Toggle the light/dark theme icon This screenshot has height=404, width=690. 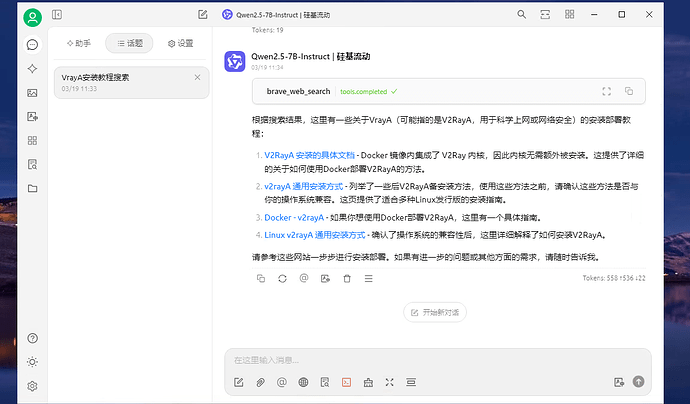tap(32, 362)
